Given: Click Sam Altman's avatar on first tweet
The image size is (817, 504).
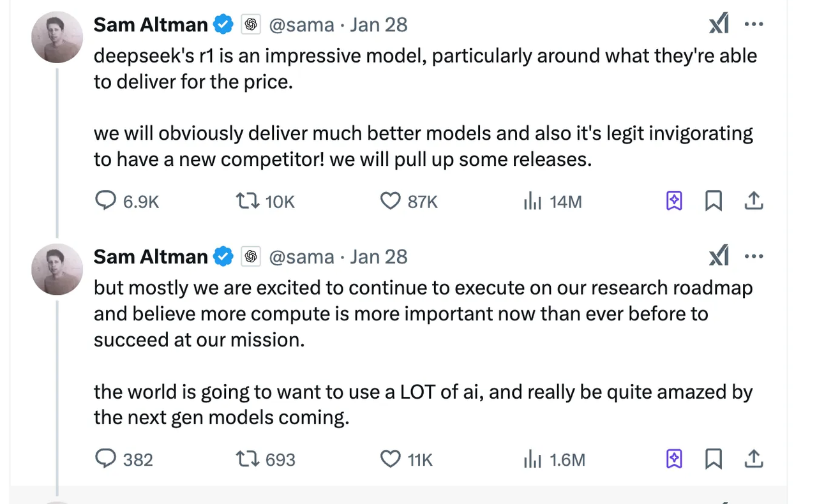Looking at the screenshot, I should pyautogui.click(x=57, y=37).
